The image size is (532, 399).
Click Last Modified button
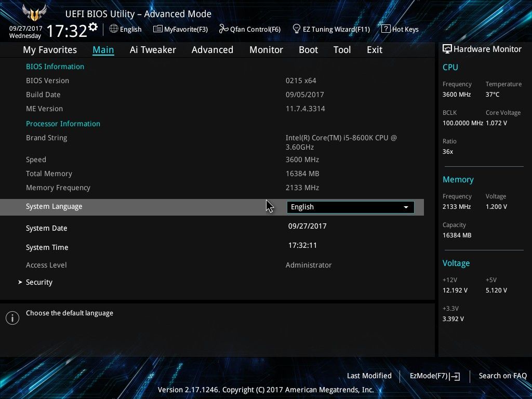click(x=369, y=376)
